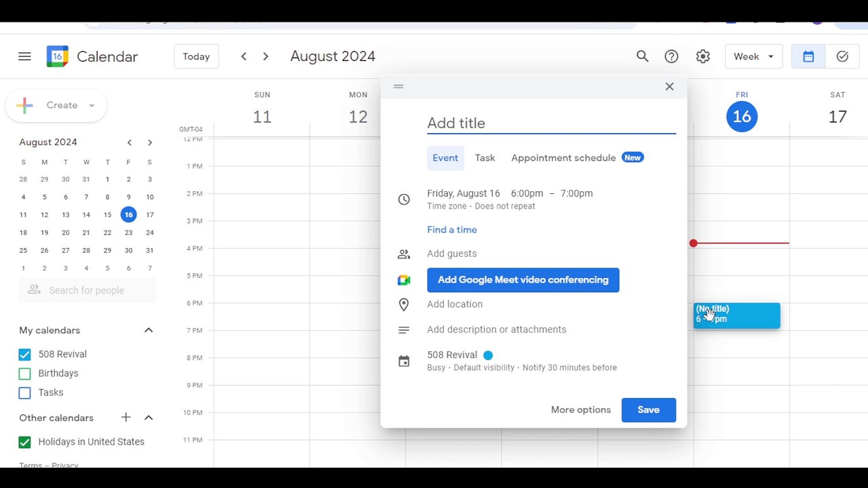Screen dimensions: 868x488
Task: Open the Does not repeat option
Action: coord(505,207)
